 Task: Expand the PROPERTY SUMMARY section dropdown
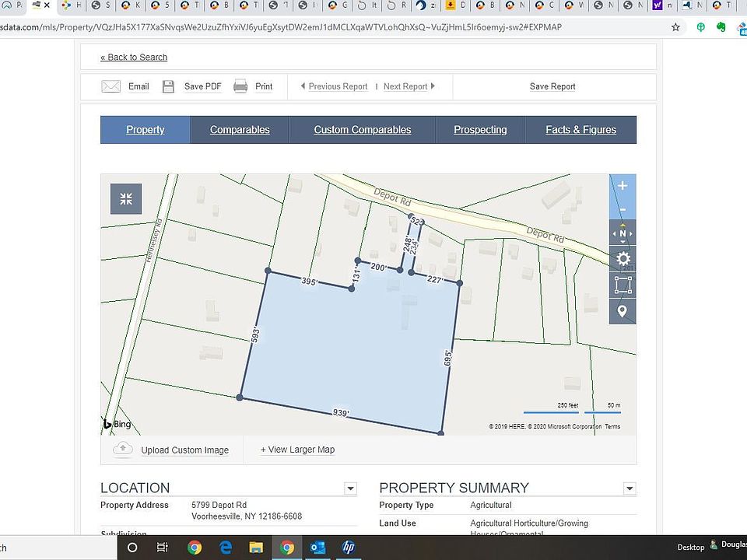629,488
